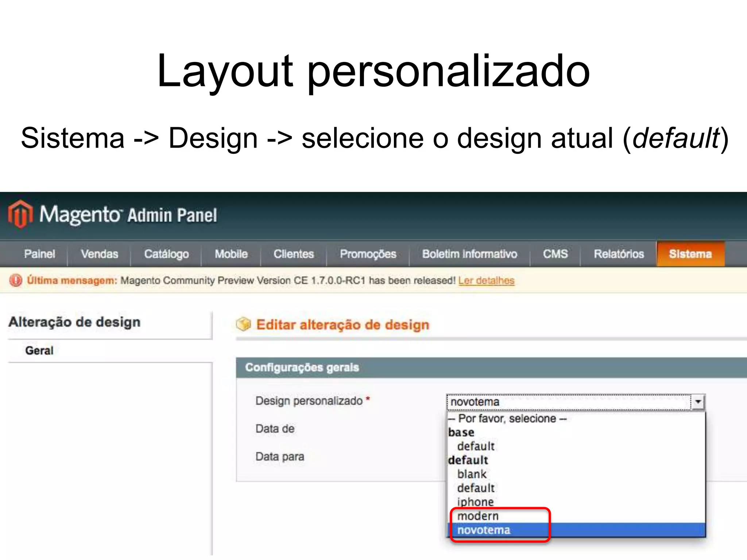Open the Sistema menu
747x560 pixels.
coord(690,254)
